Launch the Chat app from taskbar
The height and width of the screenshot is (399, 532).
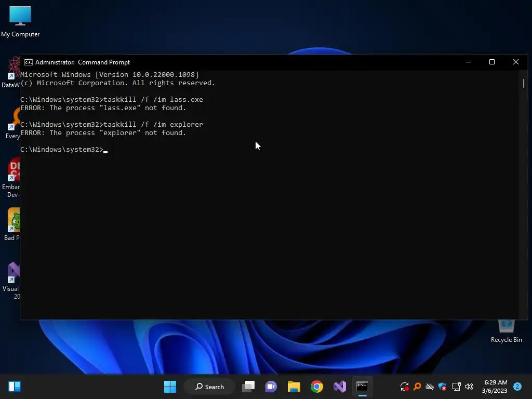click(x=271, y=387)
